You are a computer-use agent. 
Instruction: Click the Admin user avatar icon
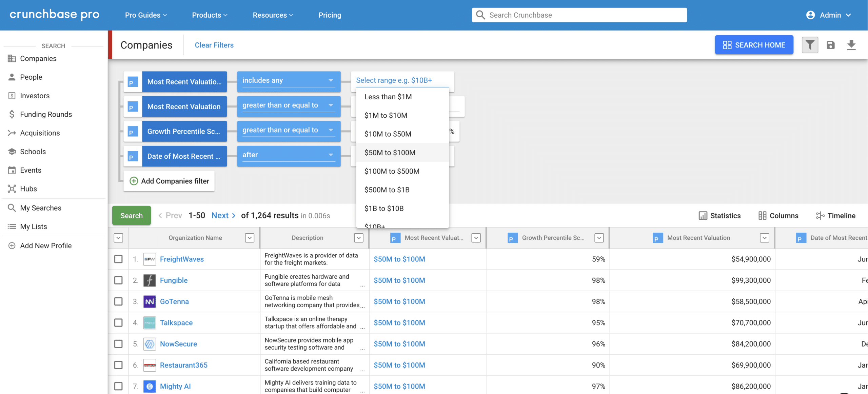[x=810, y=15]
